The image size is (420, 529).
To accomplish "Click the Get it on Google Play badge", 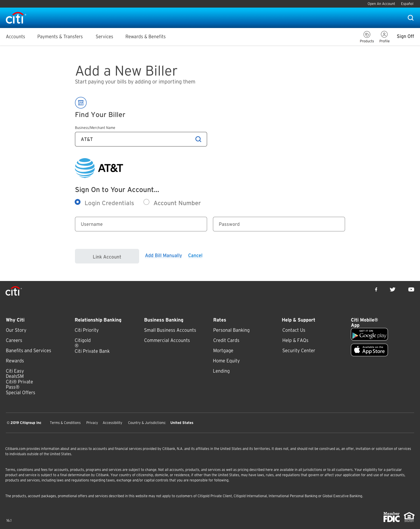I will [x=369, y=334].
